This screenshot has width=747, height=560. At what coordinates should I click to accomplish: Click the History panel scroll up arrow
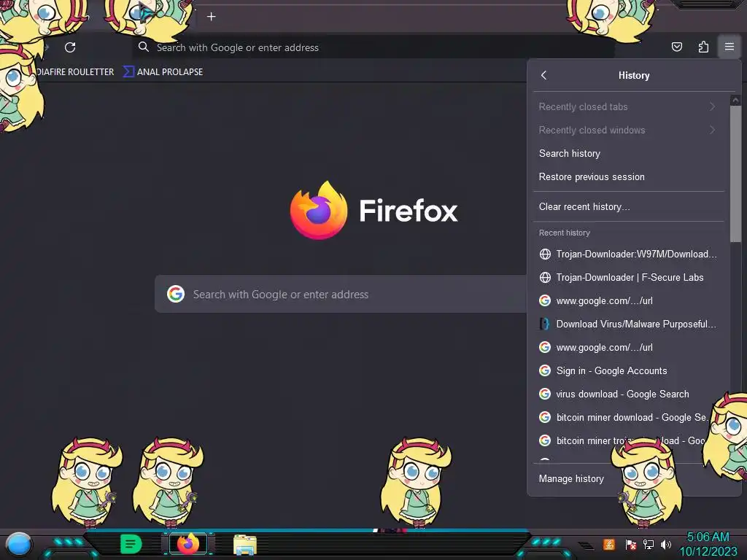point(735,100)
